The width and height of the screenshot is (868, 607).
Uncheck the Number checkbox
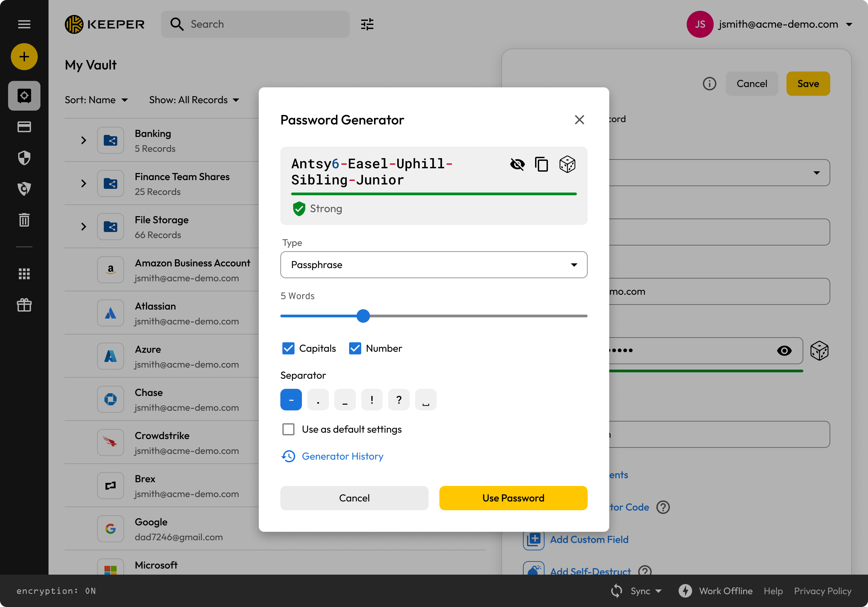(355, 348)
